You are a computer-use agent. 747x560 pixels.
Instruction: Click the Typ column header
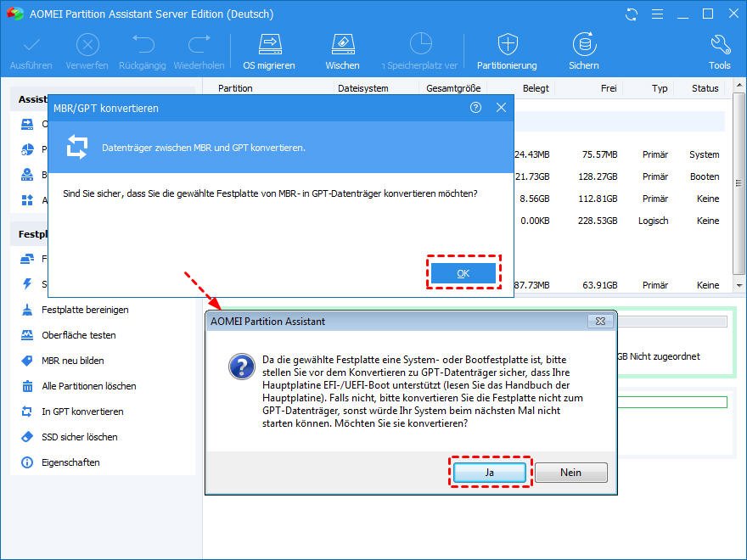pyautogui.click(x=660, y=88)
